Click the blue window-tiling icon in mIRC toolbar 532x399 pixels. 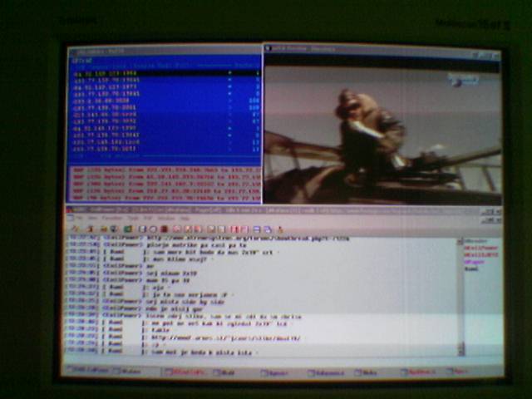257,229
